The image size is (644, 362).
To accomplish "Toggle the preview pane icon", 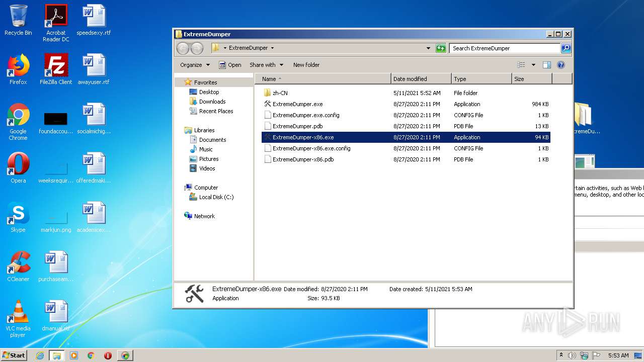I will (x=547, y=65).
